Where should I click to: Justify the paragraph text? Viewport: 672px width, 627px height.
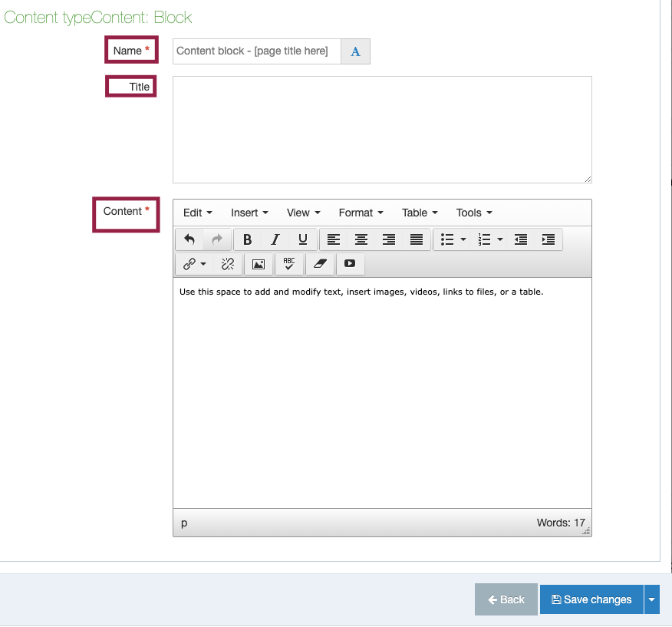417,240
